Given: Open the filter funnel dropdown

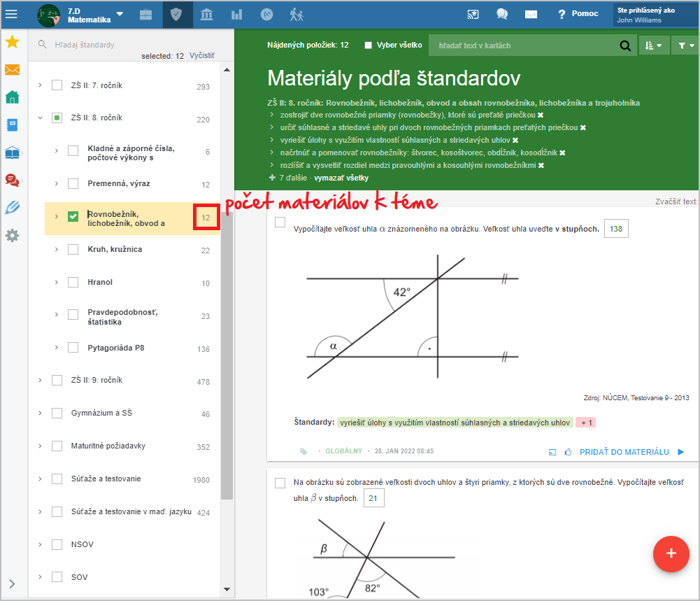Looking at the screenshot, I should tap(686, 45).
